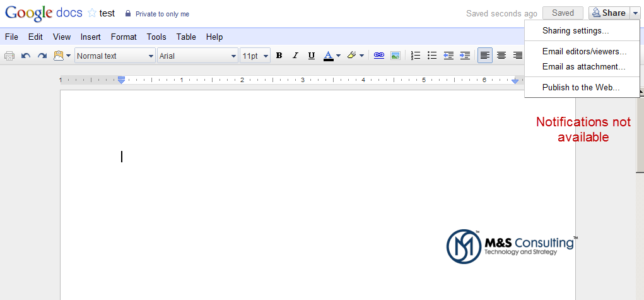The image size is (644, 300).
Task: Toggle bold formatting
Action: click(279, 56)
